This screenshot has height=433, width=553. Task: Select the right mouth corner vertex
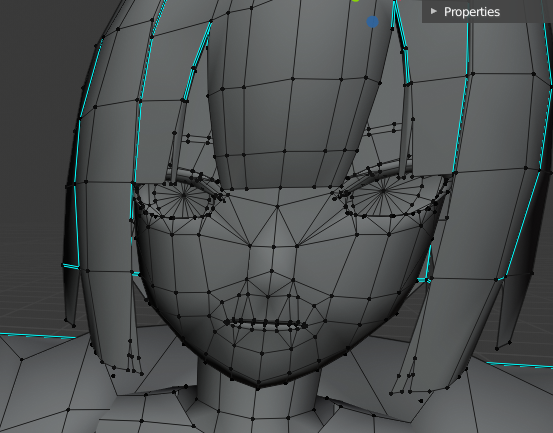(x=305, y=325)
